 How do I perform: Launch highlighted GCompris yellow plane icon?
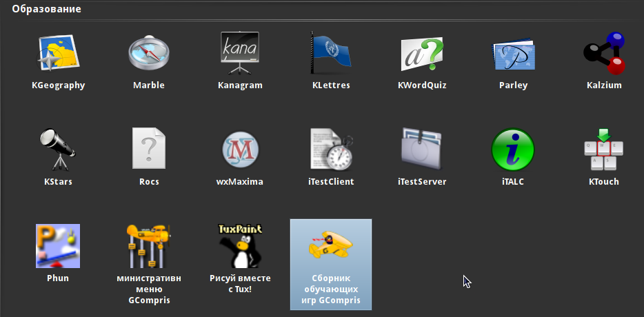[331, 245]
